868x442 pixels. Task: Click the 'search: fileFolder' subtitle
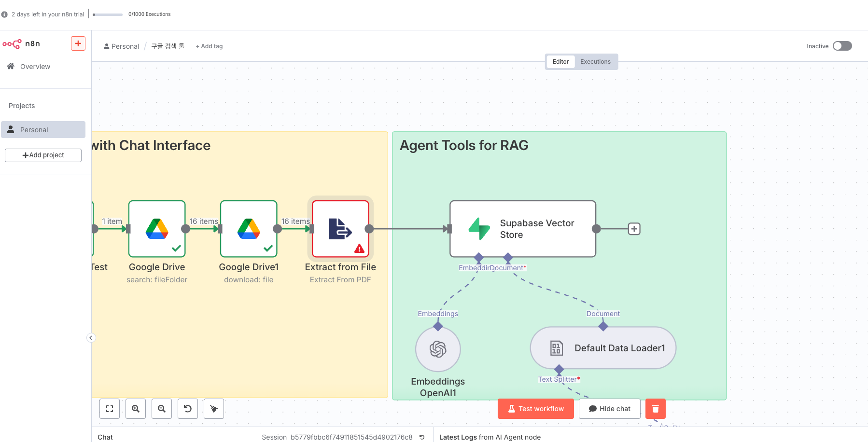click(157, 280)
